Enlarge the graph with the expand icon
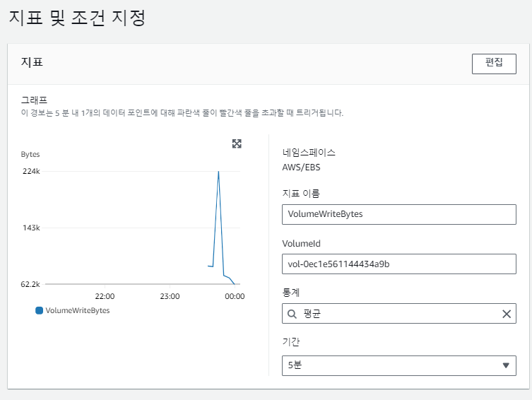Viewport: 532px width, 400px height. click(x=237, y=143)
